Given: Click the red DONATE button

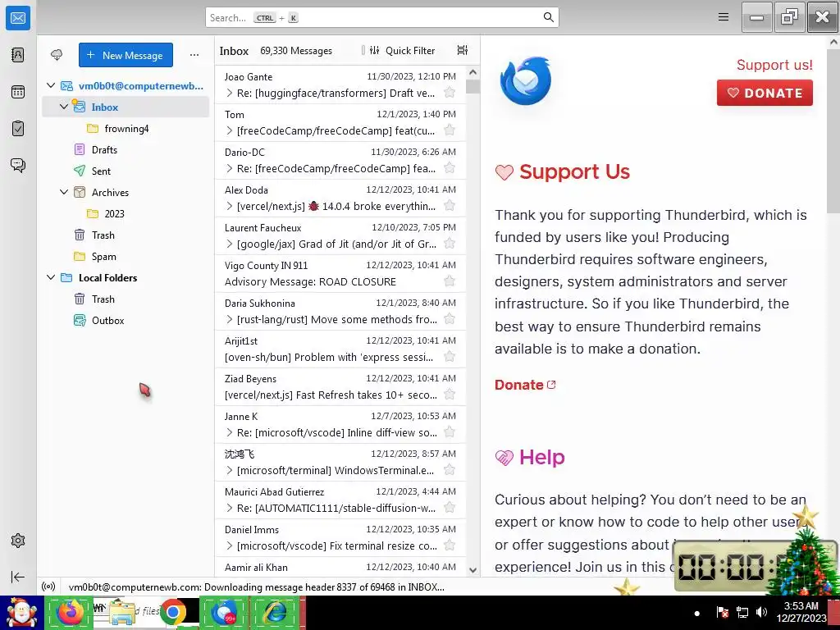Looking at the screenshot, I should (765, 93).
